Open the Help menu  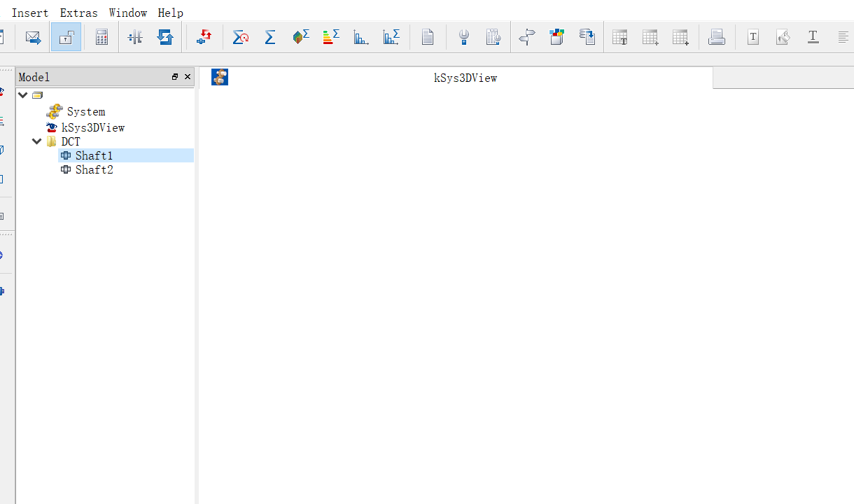[170, 13]
